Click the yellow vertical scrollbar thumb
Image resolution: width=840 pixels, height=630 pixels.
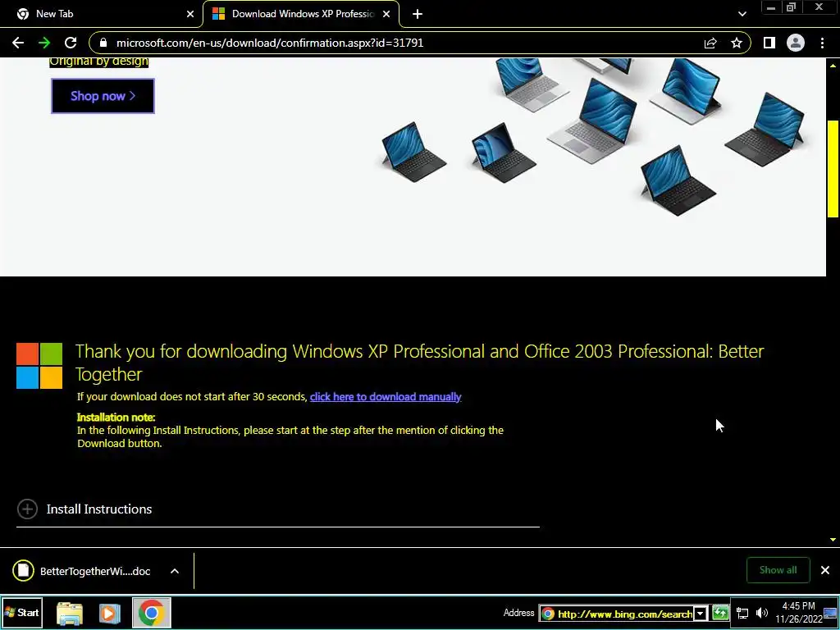click(x=833, y=169)
